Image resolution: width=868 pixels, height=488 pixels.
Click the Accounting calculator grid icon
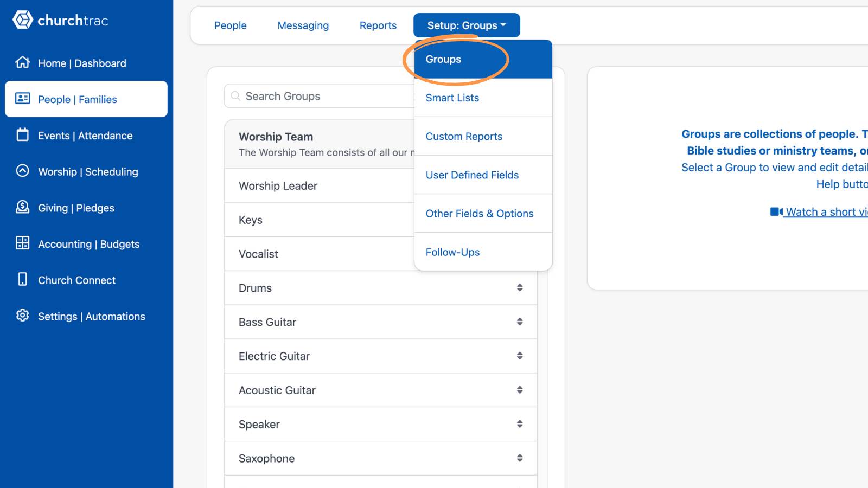pyautogui.click(x=22, y=243)
